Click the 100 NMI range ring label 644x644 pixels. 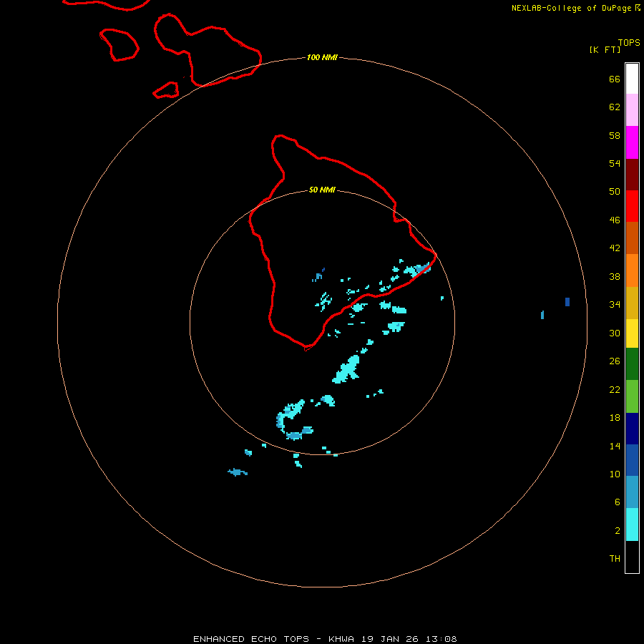[322, 57]
